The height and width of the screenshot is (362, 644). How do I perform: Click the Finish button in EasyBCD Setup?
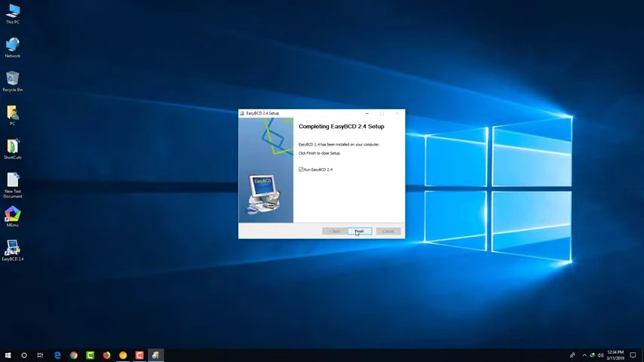click(360, 232)
